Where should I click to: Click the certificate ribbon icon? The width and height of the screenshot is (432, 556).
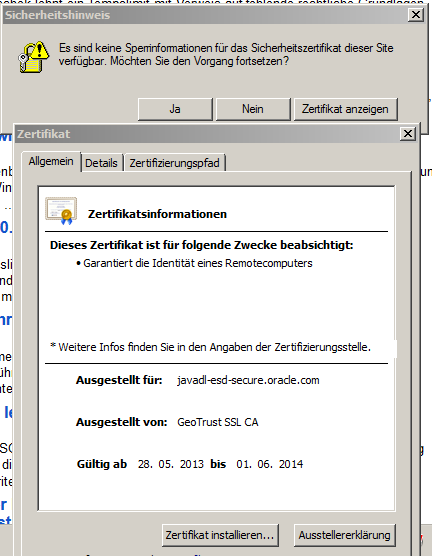(61, 211)
